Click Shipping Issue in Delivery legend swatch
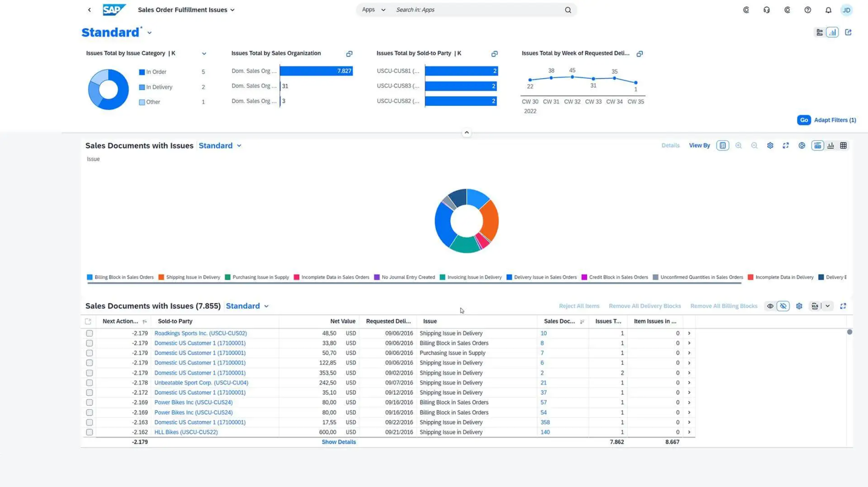The width and height of the screenshot is (868, 487). [161, 277]
